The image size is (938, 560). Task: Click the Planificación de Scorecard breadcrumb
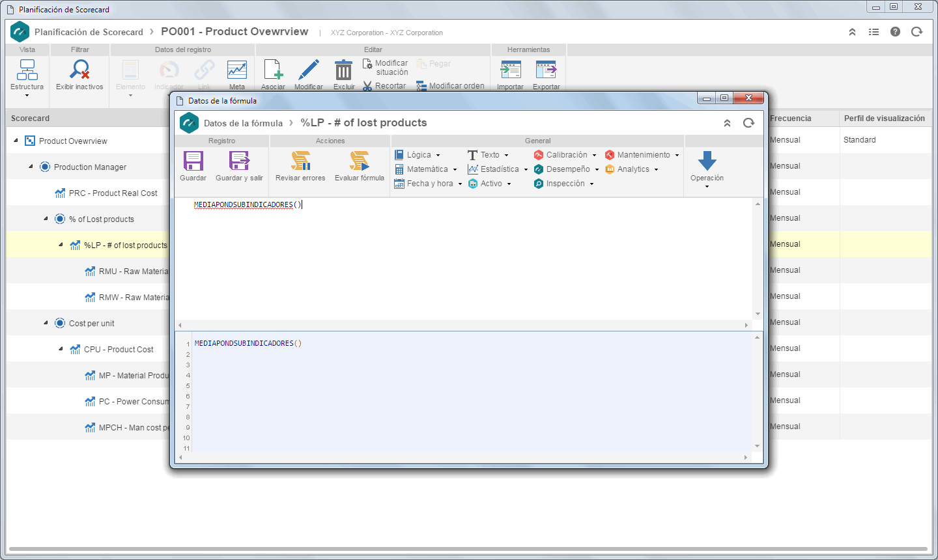click(x=89, y=32)
